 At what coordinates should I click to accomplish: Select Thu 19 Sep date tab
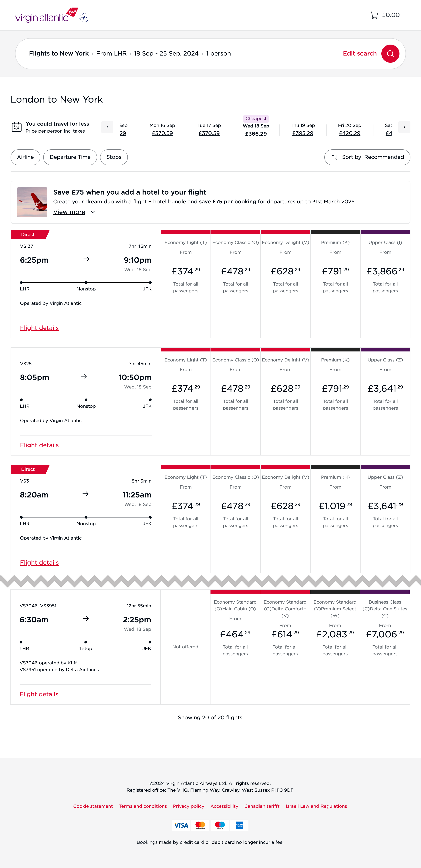click(302, 129)
